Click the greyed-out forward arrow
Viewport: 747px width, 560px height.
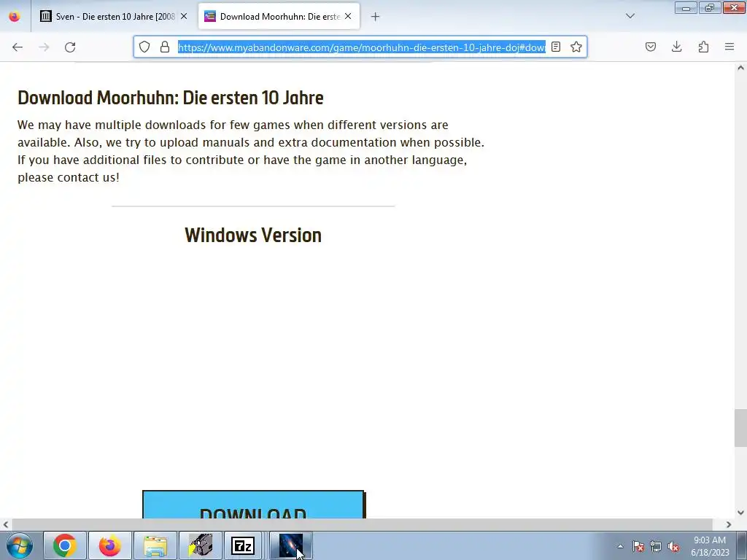coord(44,47)
